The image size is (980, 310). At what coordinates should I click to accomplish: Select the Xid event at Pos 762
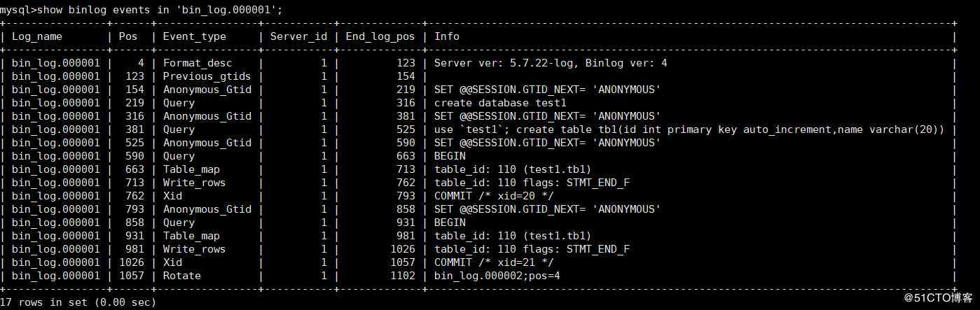click(172, 196)
